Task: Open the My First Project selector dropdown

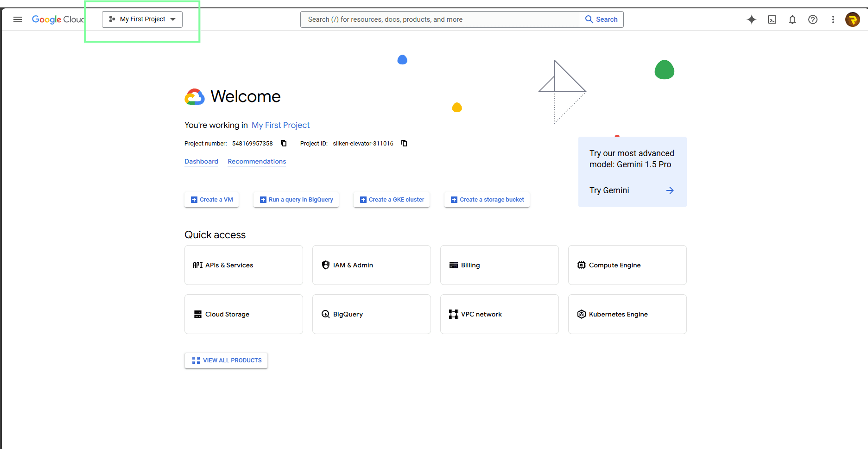Action: tap(142, 19)
